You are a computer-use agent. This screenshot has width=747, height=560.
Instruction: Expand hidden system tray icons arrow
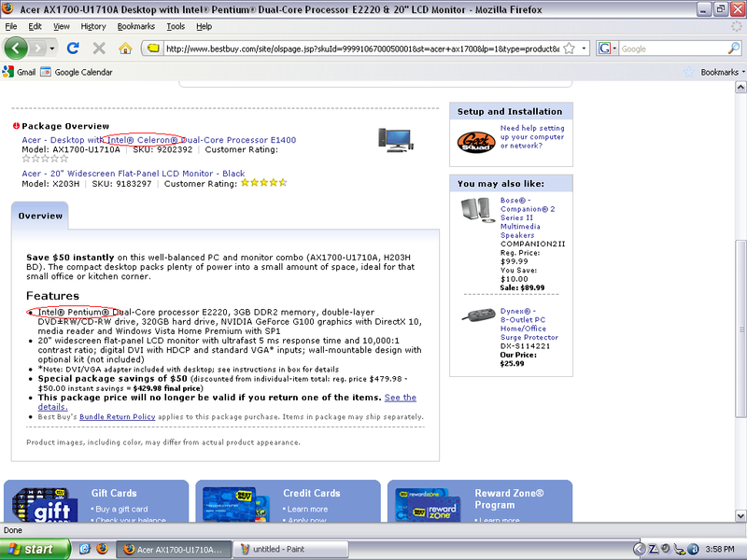(x=639, y=549)
